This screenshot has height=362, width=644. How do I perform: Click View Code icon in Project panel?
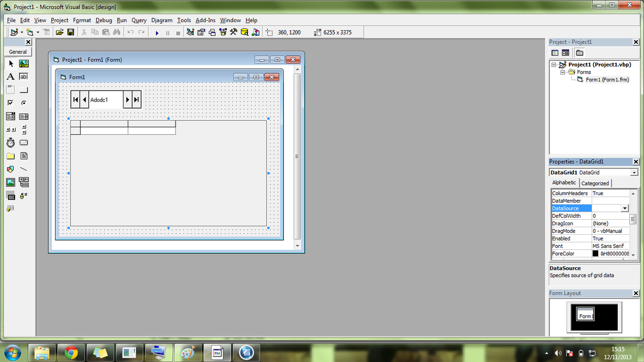pyautogui.click(x=555, y=53)
